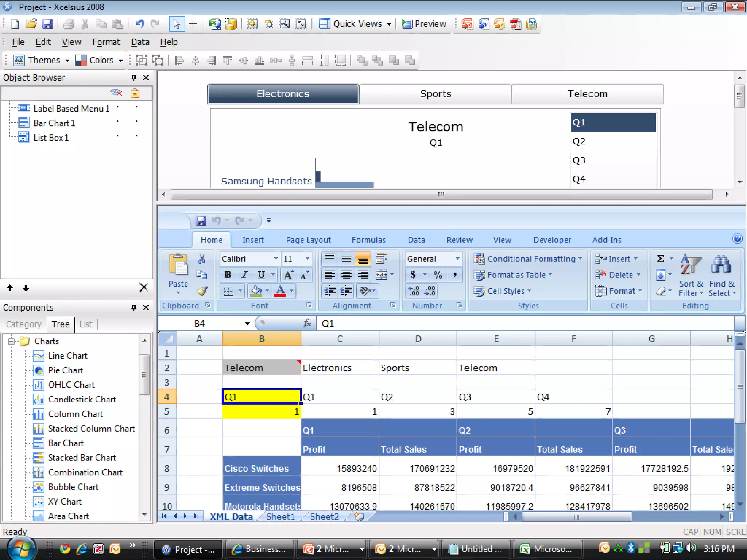Open the Cell Styles menu
This screenshot has width=747, height=560.
[503, 291]
